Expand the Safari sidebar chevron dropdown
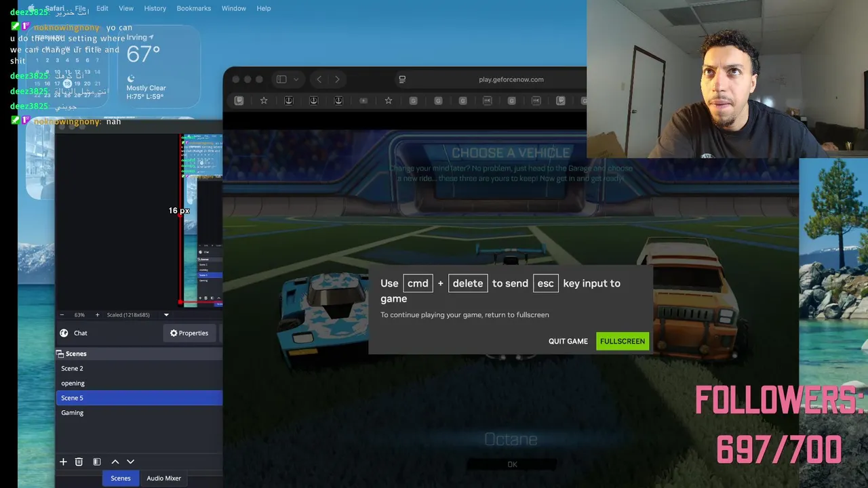 pos(296,79)
